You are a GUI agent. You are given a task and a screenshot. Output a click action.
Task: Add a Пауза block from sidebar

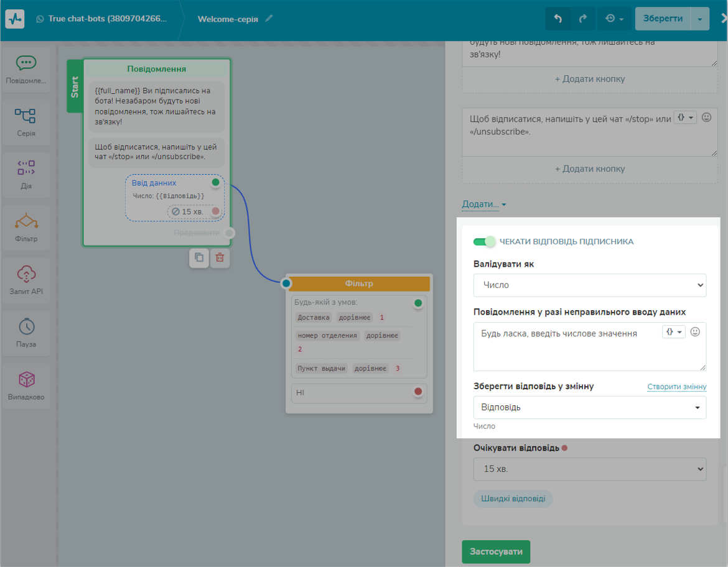[x=26, y=333]
